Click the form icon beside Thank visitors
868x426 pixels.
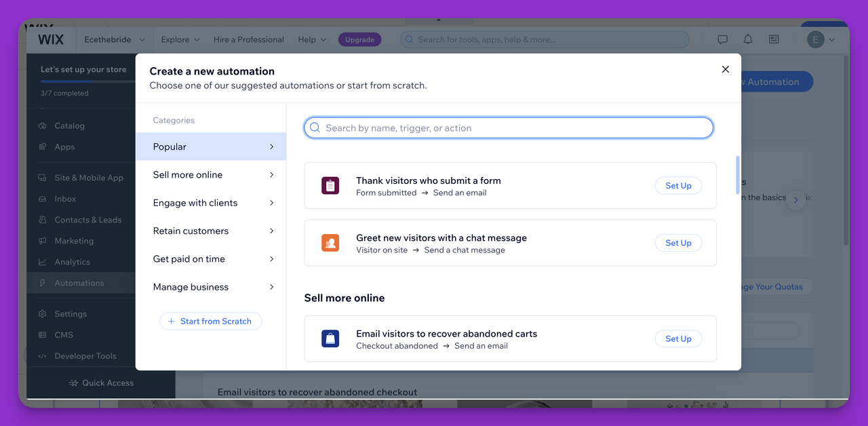pyautogui.click(x=330, y=186)
